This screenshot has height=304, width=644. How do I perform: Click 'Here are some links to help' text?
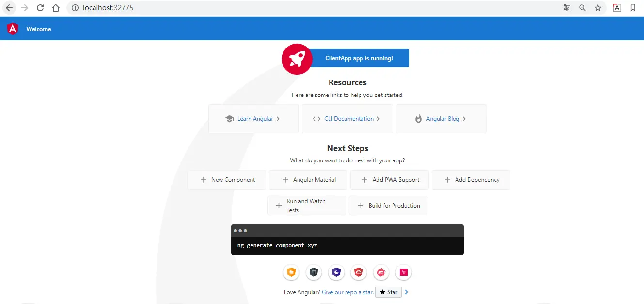coord(347,95)
